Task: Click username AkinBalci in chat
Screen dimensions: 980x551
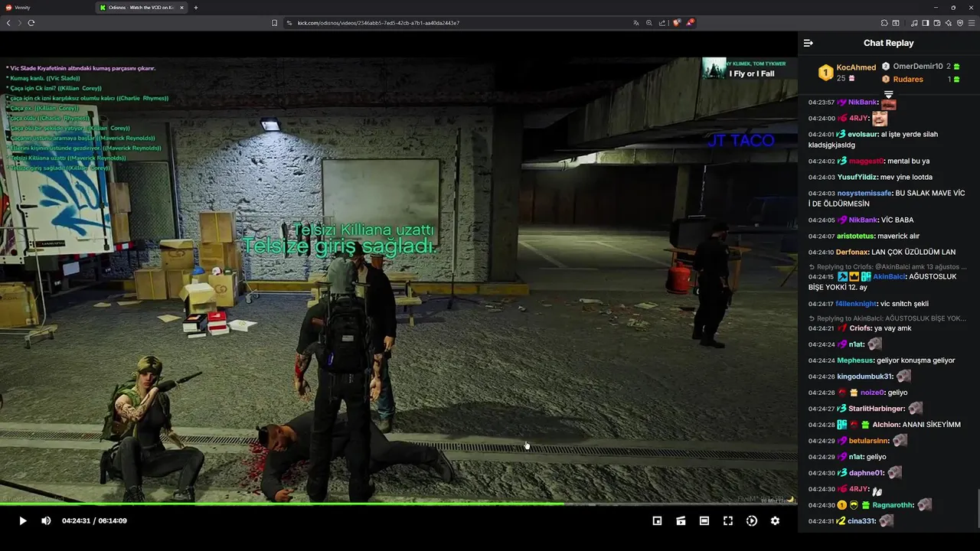Action: (890, 277)
